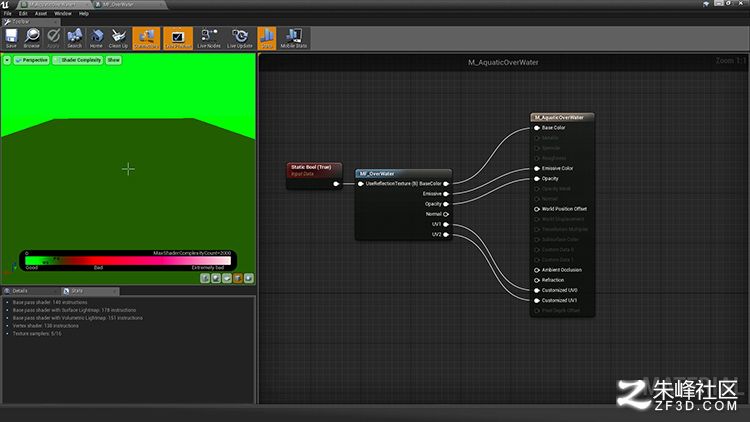Click Refraction input pin on result node
Screen dimensions: 750x422
coord(537,280)
